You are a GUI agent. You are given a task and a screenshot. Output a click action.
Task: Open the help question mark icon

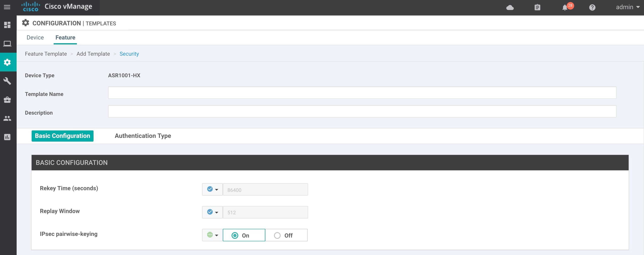[592, 7]
